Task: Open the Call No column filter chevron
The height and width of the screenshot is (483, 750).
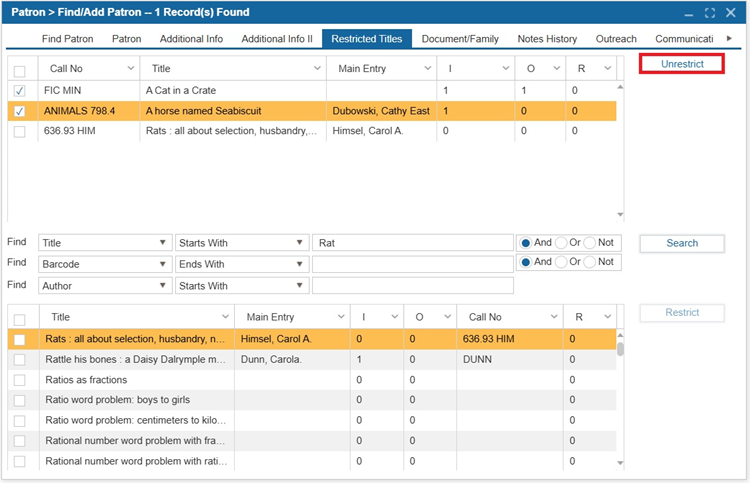Action: click(x=131, y=68)
